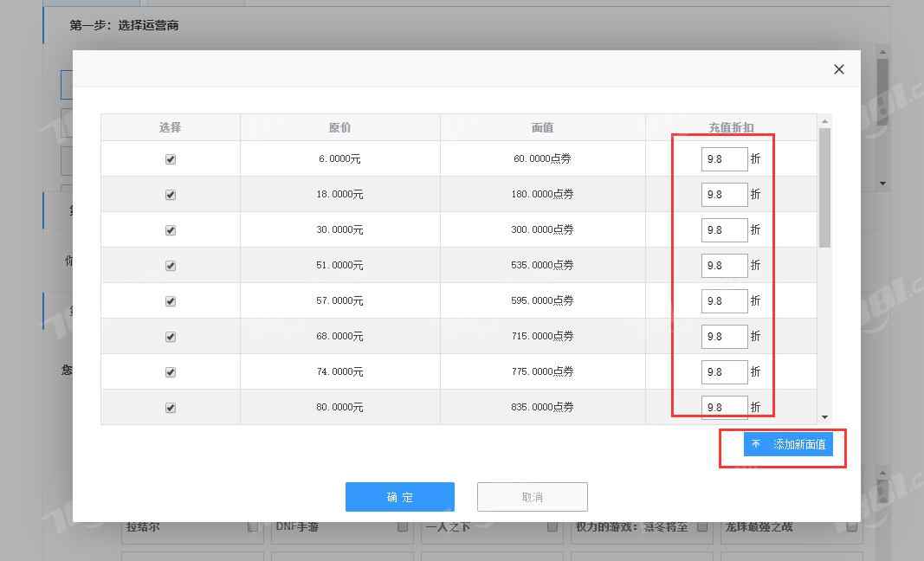Uncheck the 51.0000元 row checkbox
This screenshot has width=924, height=561.
click(x=171, y=266)
